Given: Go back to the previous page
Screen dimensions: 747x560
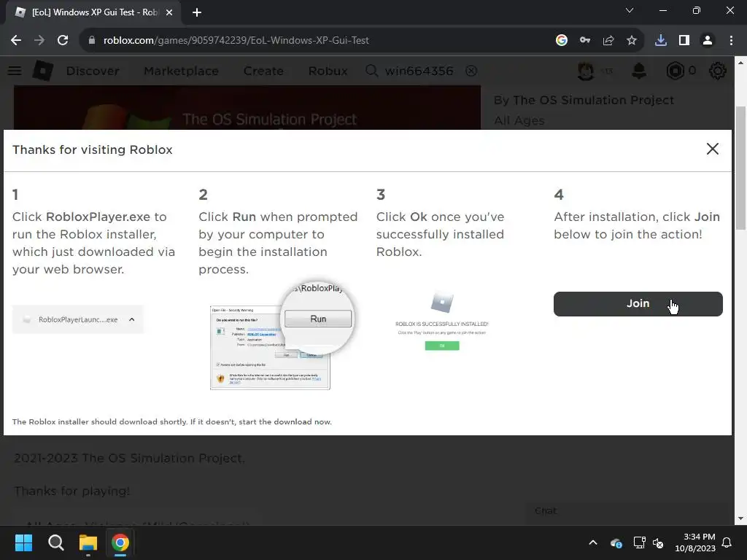Looking at the screenshot, I should (x=16, y=41).
